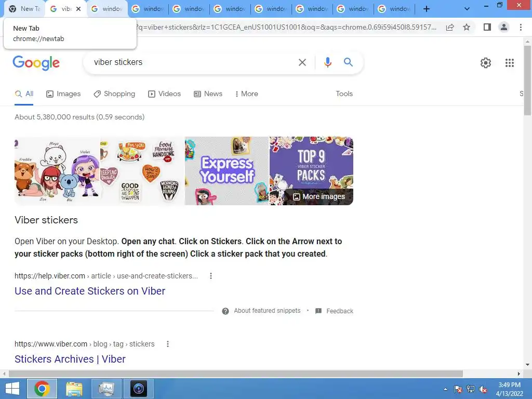Open the cartoon characters sticker thumbnail

click(57, 170)
